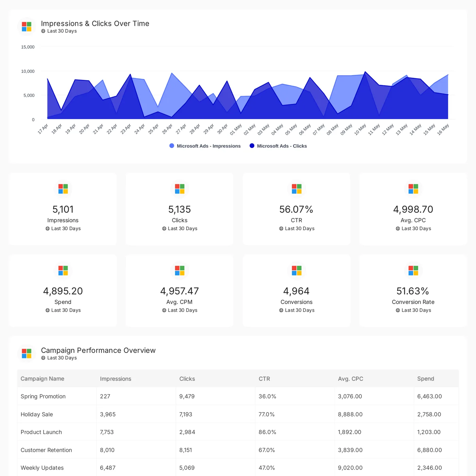The image size is (476, 476).
Task: Select the Weekly Updates campaign row
Action: [238, 468]
